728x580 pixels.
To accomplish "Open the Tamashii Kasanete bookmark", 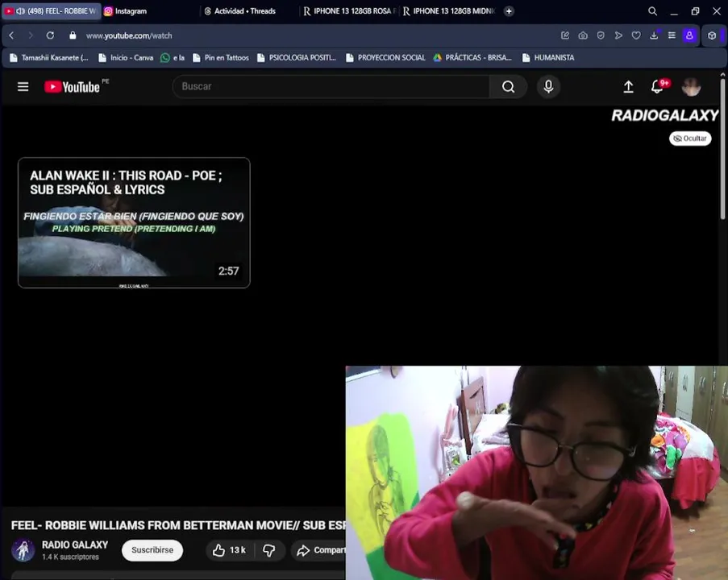I will pos(48,57).
